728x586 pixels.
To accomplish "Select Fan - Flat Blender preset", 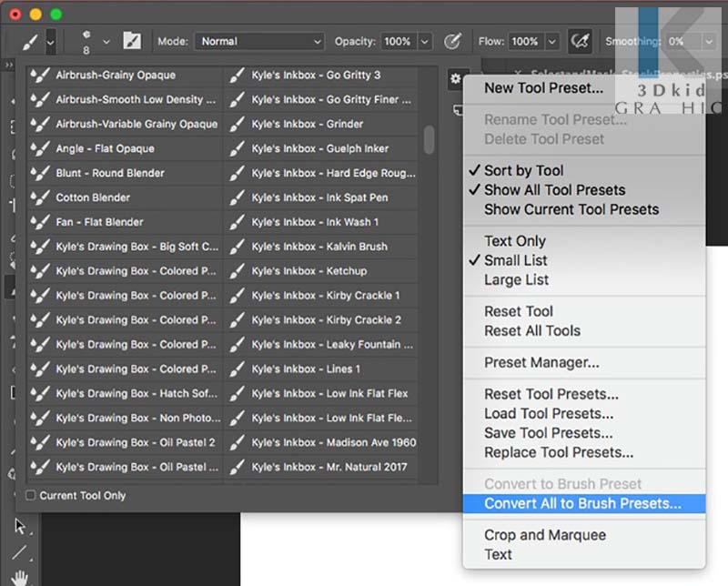I will tap(125, 222).
